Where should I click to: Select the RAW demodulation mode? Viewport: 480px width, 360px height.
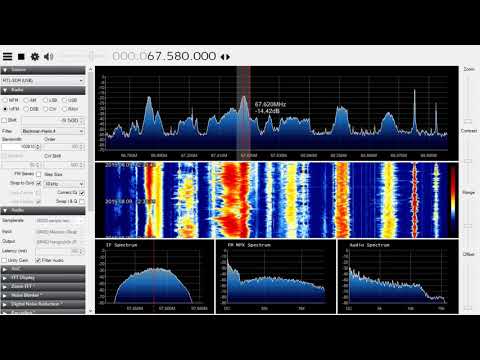[70, 109]
